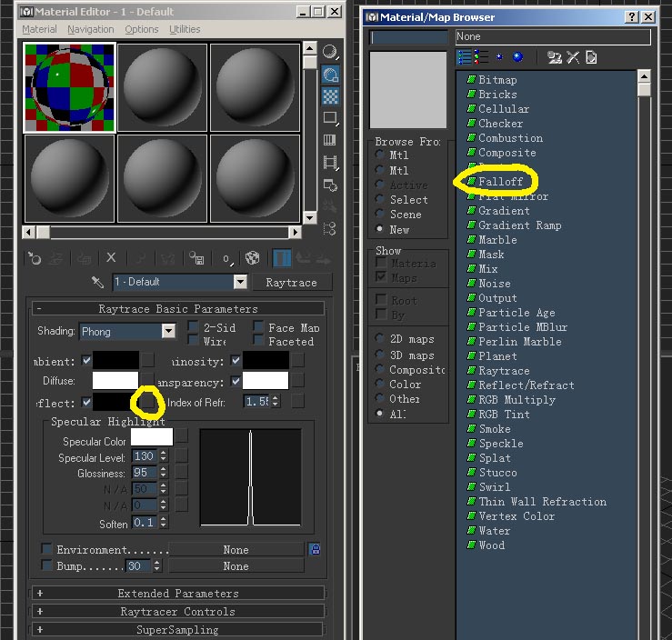Select the Scene radio button
Viewport: 672px width, 640px height.
pyautogui.click(x=380, y=215)
